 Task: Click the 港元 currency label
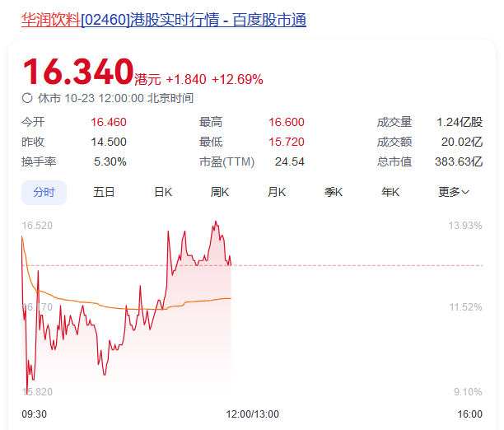point(147,79)
